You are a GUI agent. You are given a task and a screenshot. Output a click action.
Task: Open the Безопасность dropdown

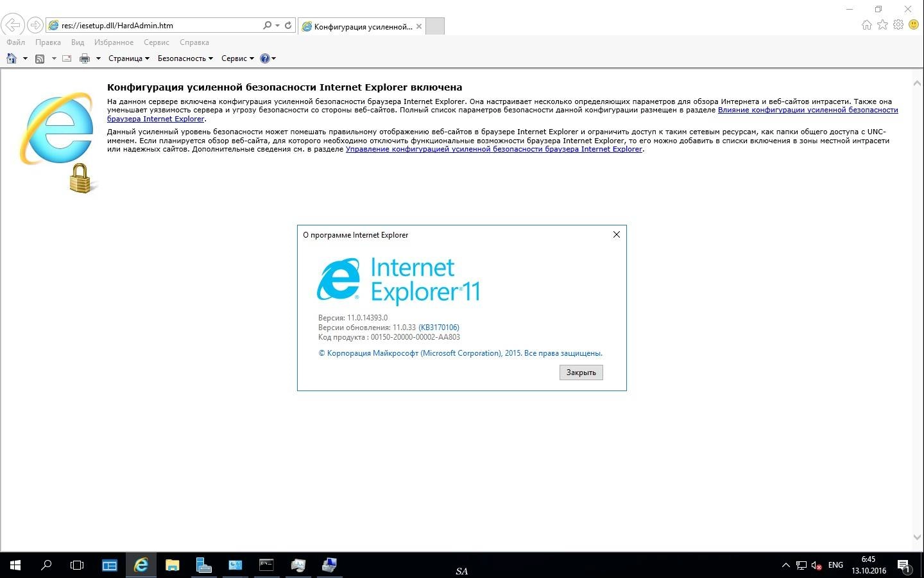(185, 58)
